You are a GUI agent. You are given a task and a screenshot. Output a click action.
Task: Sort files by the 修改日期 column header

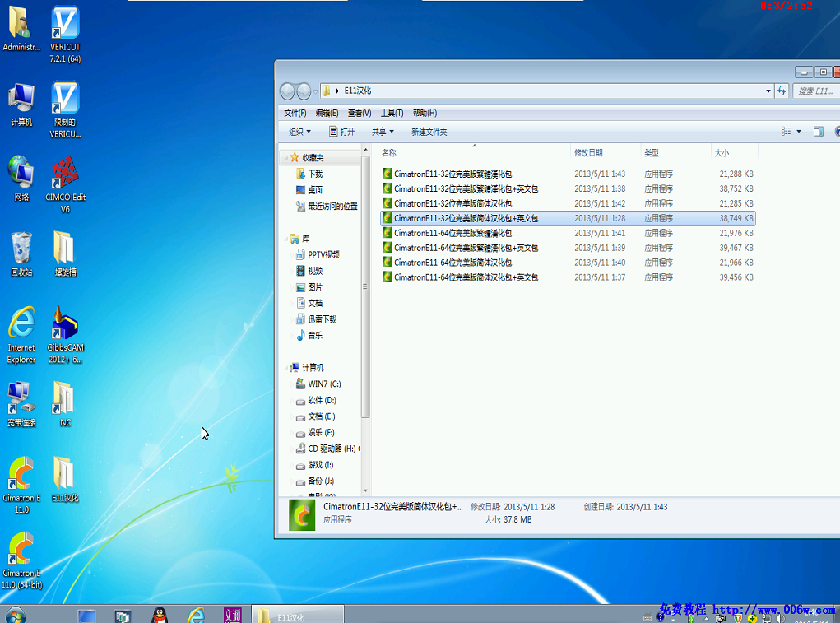[x=606, y=153]
